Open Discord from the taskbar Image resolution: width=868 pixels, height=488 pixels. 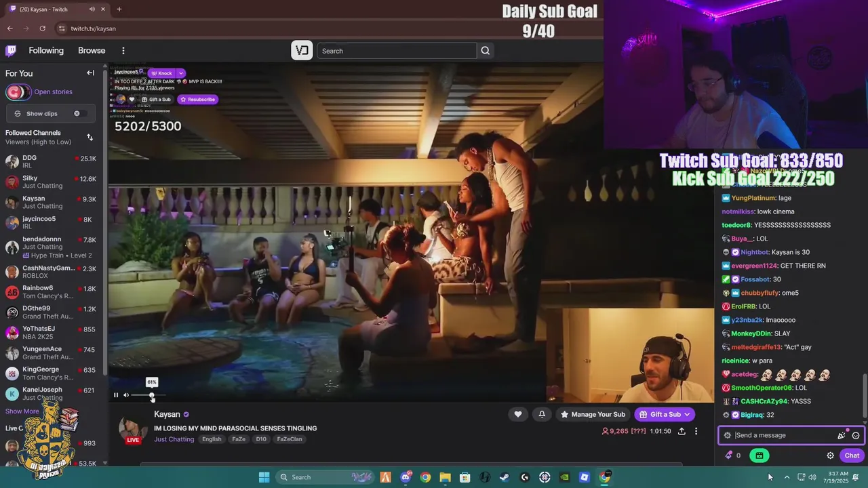(406, 477)
